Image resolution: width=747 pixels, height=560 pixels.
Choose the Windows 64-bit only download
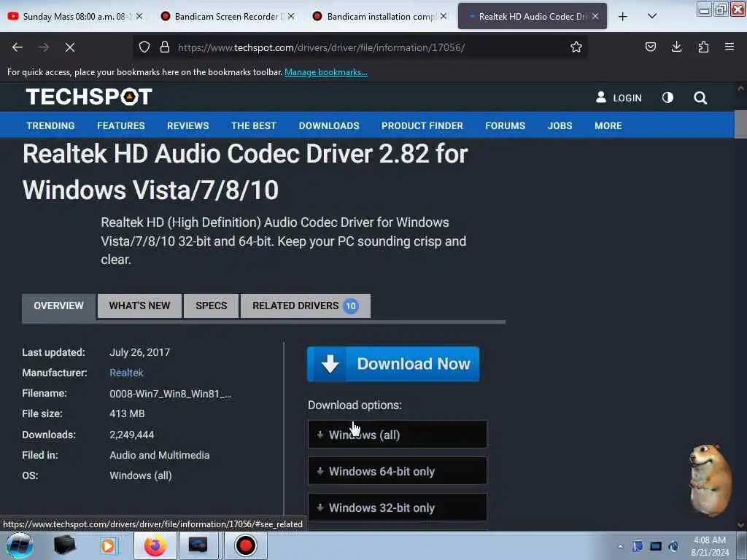[398, 471]
